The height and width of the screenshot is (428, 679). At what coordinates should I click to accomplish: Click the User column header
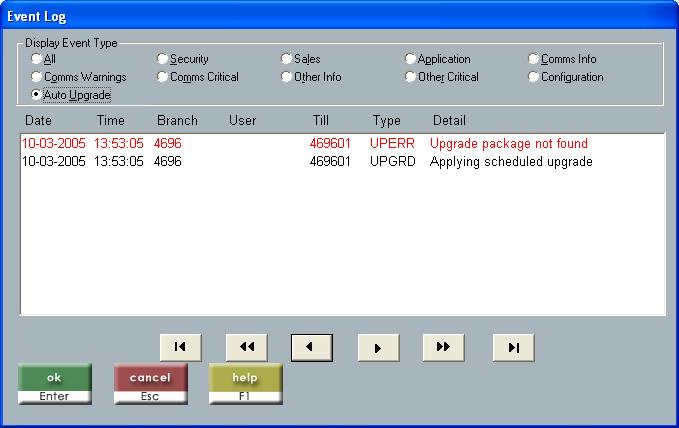(242, 120)
